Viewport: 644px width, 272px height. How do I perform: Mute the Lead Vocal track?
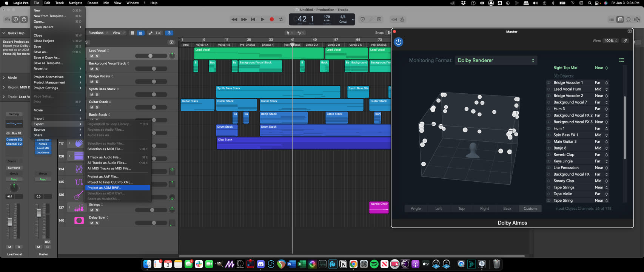pos(91,56)
